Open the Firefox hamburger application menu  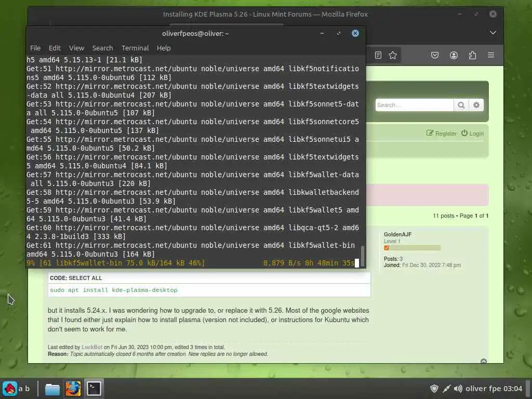click(x=490, y=55)
